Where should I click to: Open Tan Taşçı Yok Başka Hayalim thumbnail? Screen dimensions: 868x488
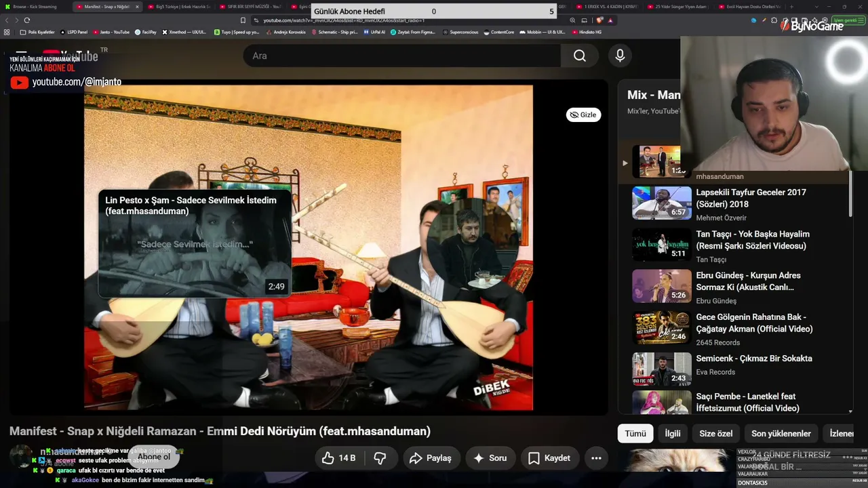click(x=662, y=244)
